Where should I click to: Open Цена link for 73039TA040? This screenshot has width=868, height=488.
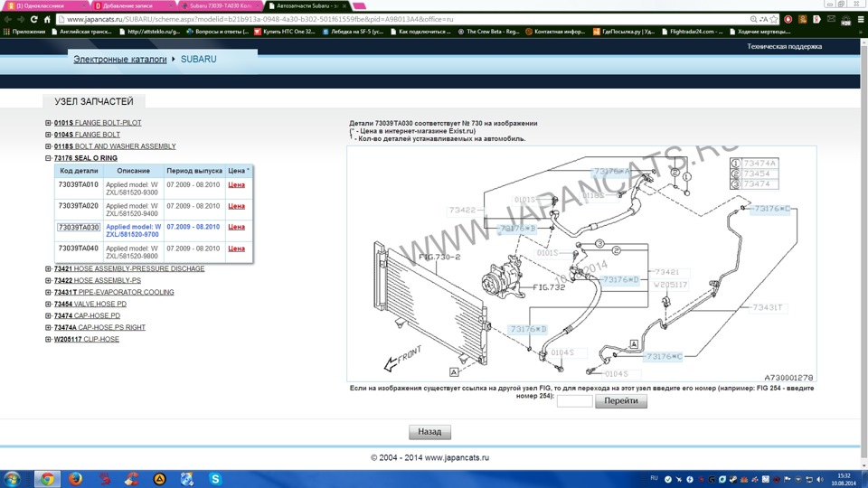click(x=236, y=249)
